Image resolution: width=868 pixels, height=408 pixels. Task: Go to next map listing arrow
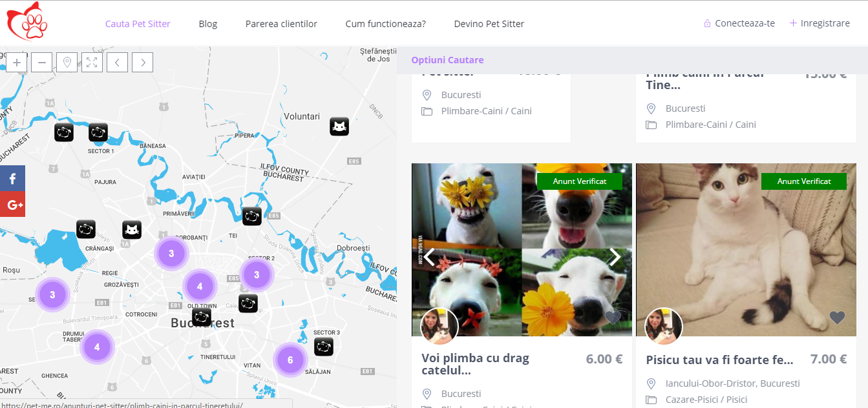coord(142,63)
